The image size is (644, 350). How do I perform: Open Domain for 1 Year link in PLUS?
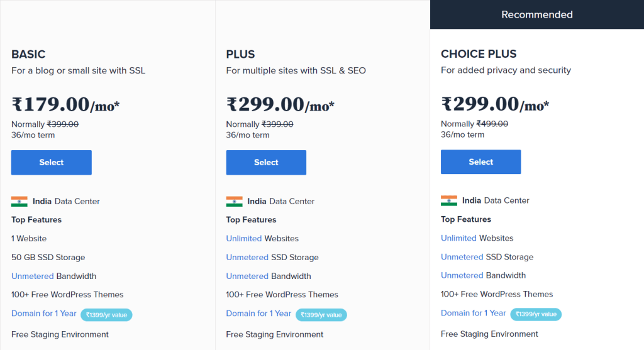[x=258, y=314]
